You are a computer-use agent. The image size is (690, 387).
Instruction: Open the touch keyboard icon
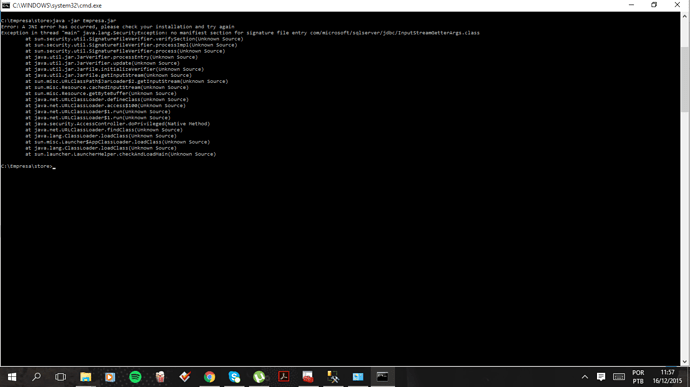tap(619, 377)
